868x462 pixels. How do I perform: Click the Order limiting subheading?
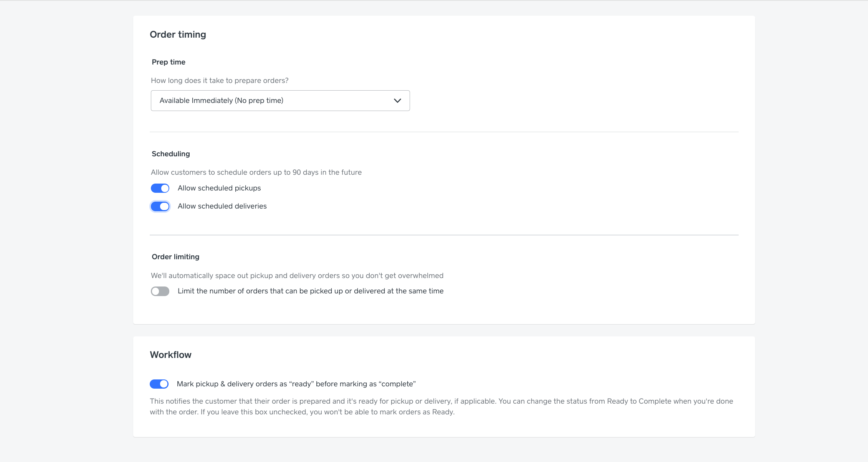point(175,257)
